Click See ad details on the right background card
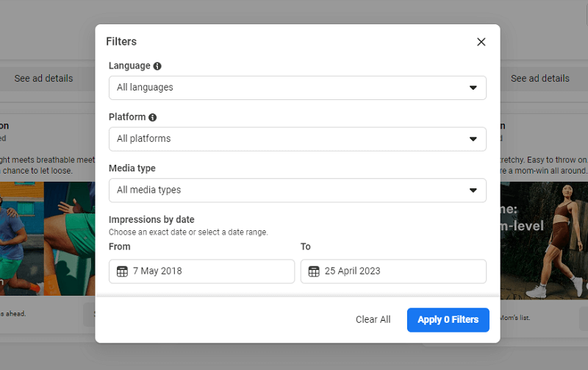The height and width of the screenshot is (370, 588). 540,79
